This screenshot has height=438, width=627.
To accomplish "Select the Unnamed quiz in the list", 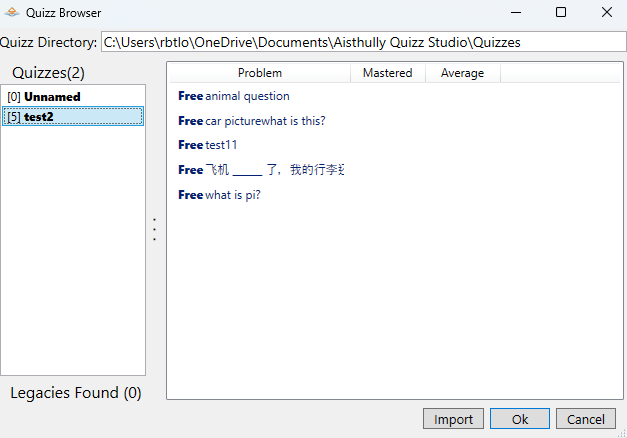I will pyautogui.click(x=52, y=97).
